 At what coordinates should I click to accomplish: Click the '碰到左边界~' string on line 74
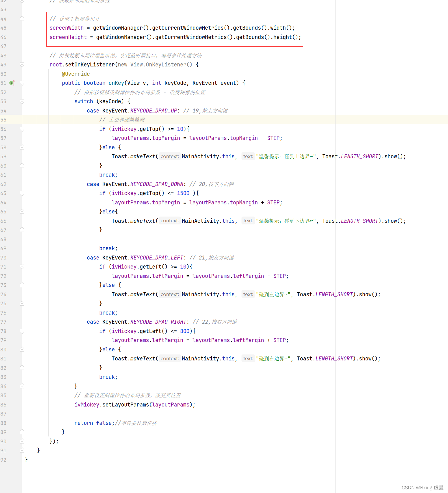point(273,294)
